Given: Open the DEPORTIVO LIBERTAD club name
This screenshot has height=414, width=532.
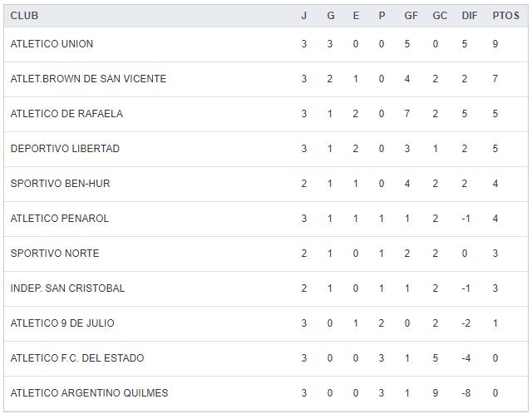Looking at the screenshot, I should point(65,149).
